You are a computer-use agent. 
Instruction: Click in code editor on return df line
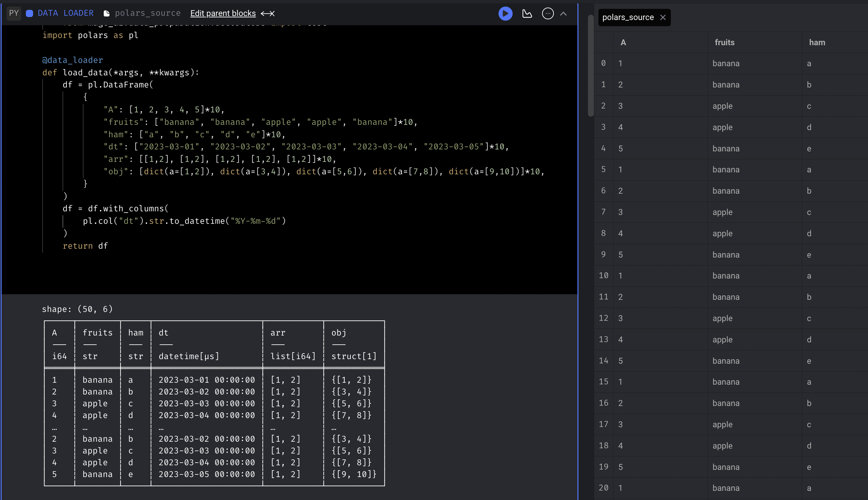pyautogui.click(x=85, y=246)
